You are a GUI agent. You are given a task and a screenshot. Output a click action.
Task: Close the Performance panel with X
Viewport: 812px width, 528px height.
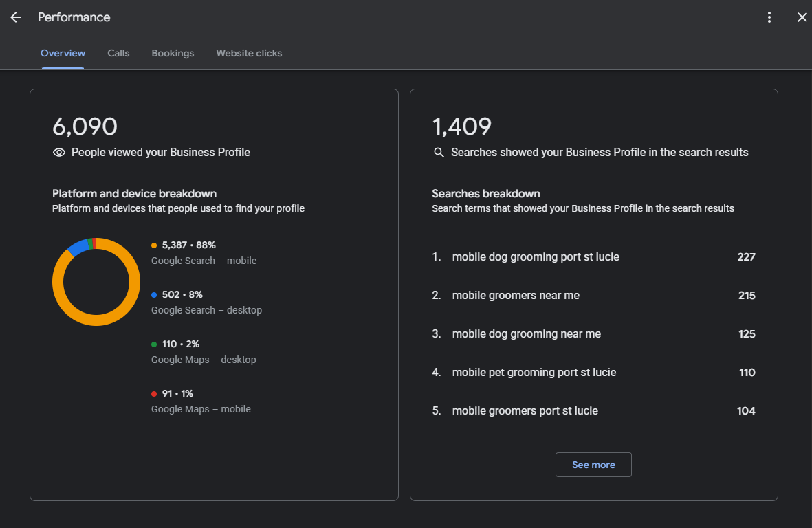[x=802, y=17]
